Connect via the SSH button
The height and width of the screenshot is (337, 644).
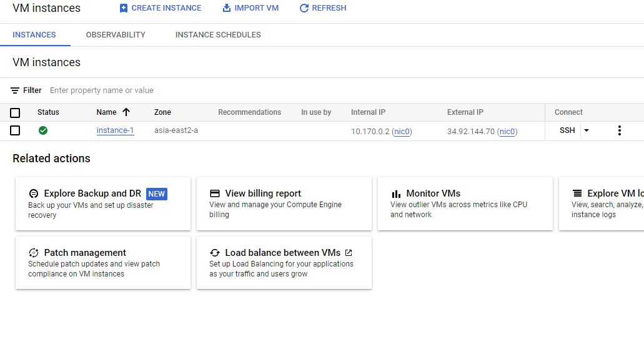pyautogui.click(x=567, y=130)
